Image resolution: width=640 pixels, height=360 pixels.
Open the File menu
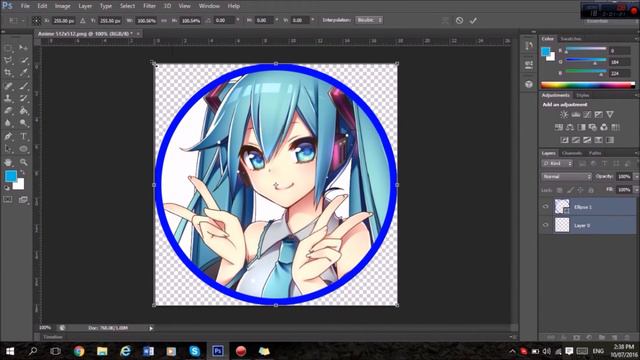(x=25, y=6)
